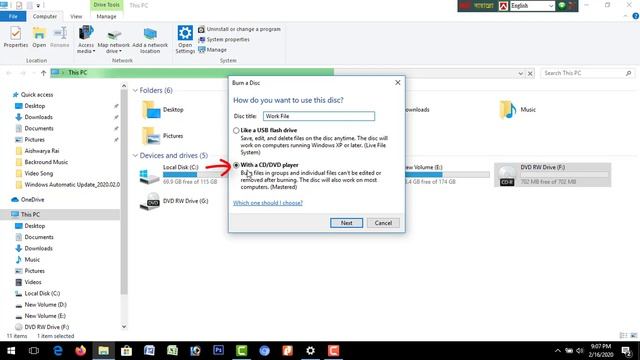Select New Volume (D:) in navigation pane
640x360 pixels.
(x=45, y=304)
